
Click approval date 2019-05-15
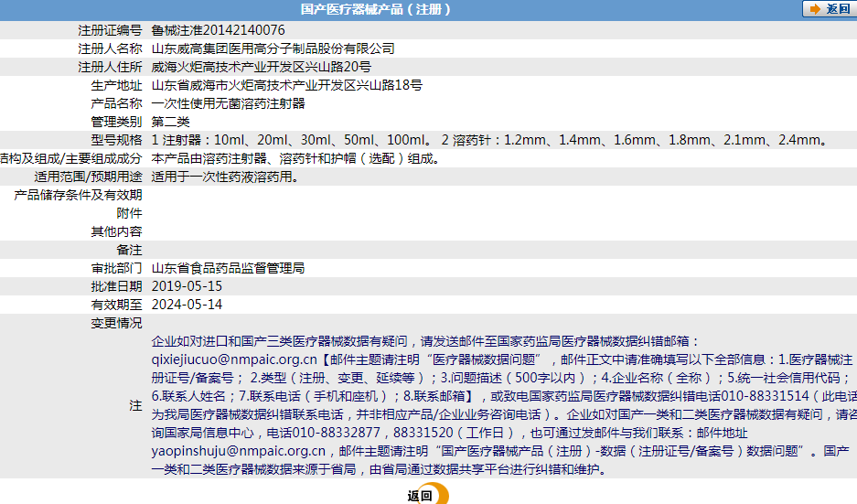tap(187, 286)
